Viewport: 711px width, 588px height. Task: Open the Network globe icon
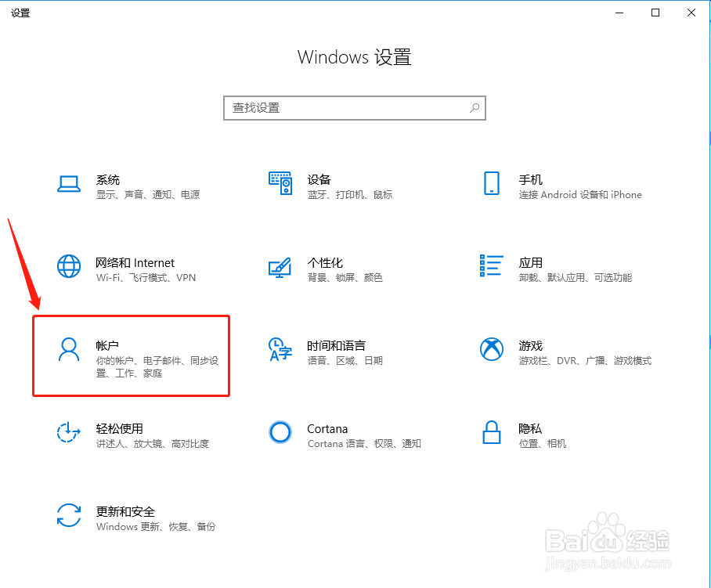coord(69,266)
